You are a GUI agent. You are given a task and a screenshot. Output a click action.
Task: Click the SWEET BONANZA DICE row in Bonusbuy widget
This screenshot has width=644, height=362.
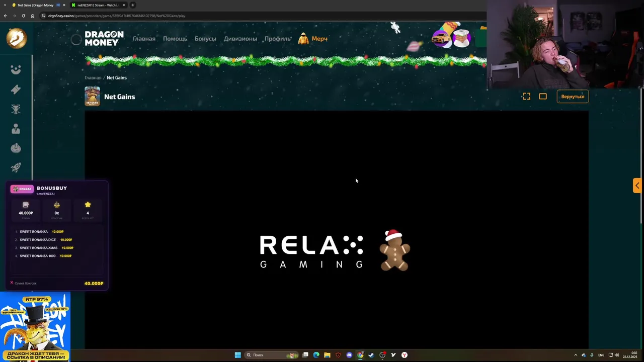[x=46, y=240]
